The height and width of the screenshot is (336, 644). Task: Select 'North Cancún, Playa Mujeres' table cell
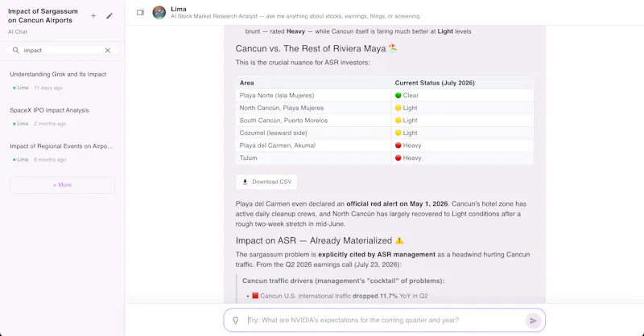tap(314, 108)
